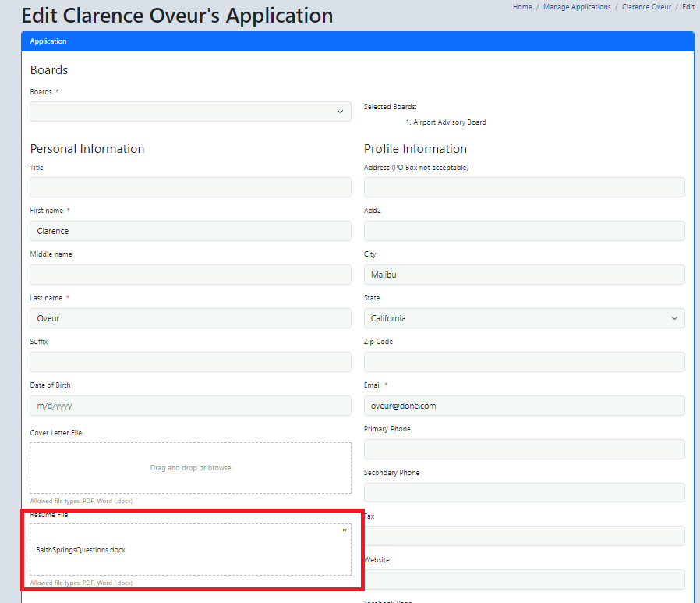This screenshot has width=700, height=603.
Task: Click the Primary Phone input field
Action: 524,449
